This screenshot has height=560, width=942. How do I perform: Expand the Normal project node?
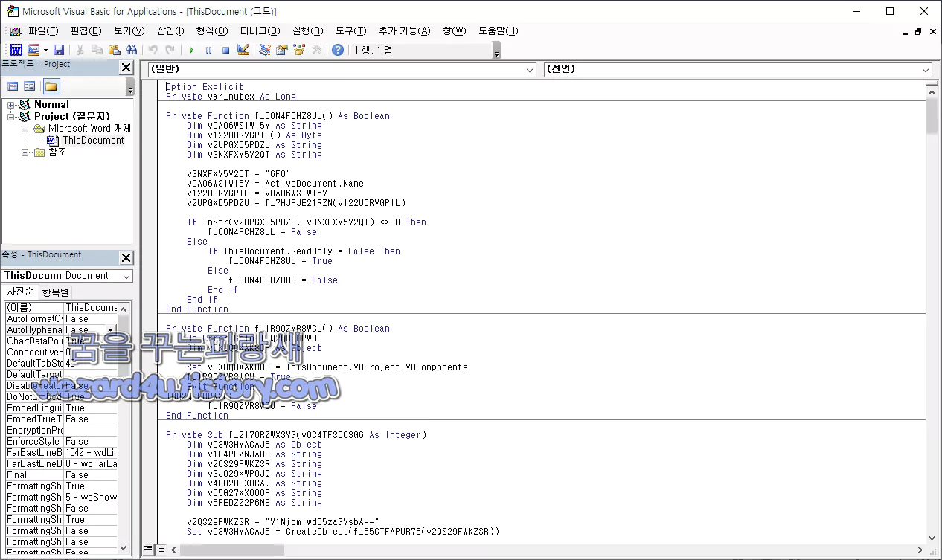10,105
